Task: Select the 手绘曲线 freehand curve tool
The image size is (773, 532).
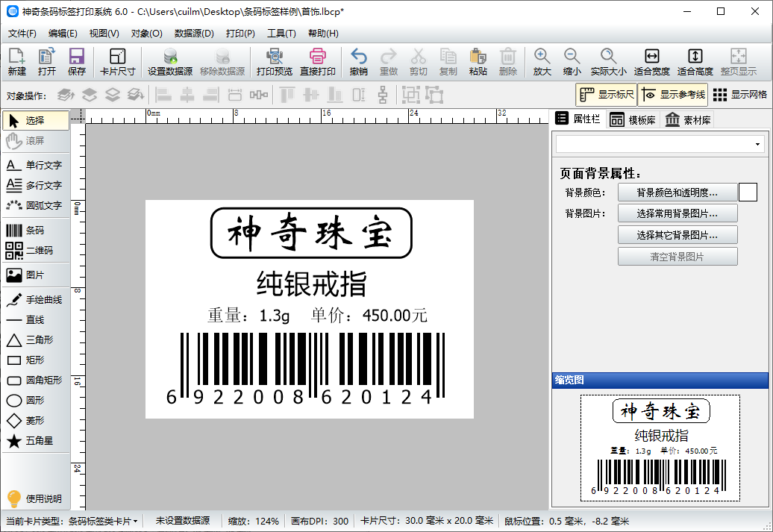Action: coord(35,300)
